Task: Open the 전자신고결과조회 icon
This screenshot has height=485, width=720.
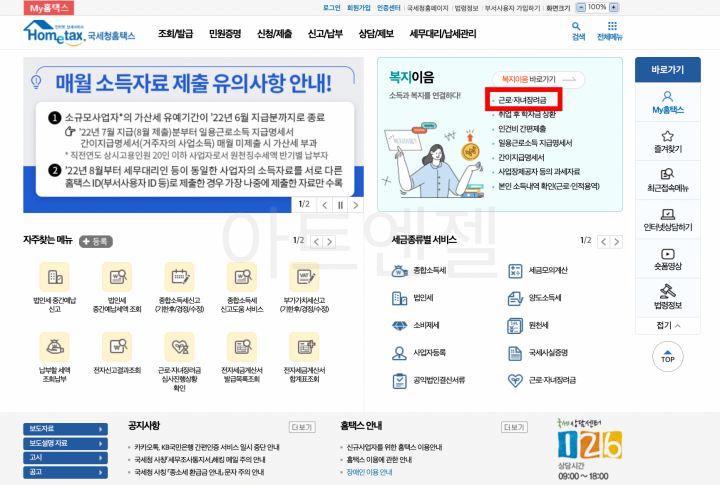Action: 117,347
